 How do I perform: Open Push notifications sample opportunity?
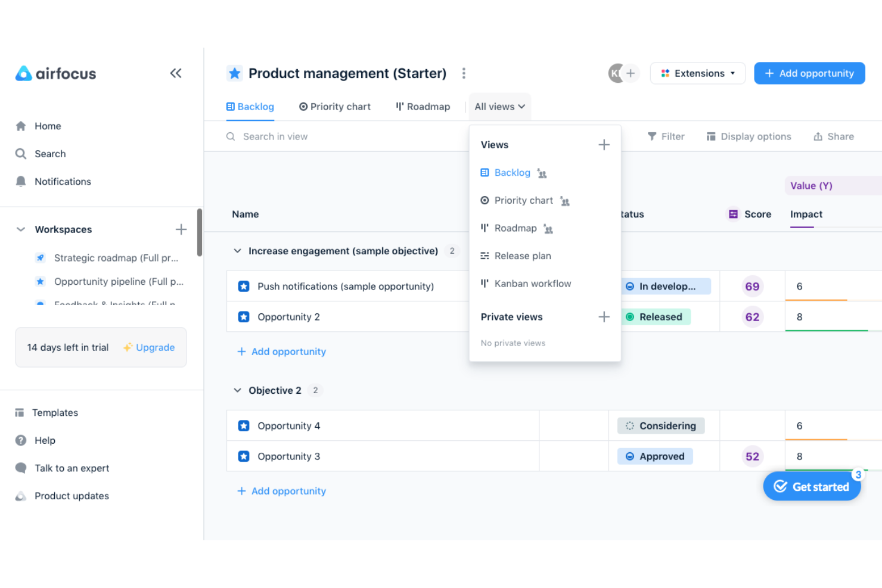tap(346, 287)
